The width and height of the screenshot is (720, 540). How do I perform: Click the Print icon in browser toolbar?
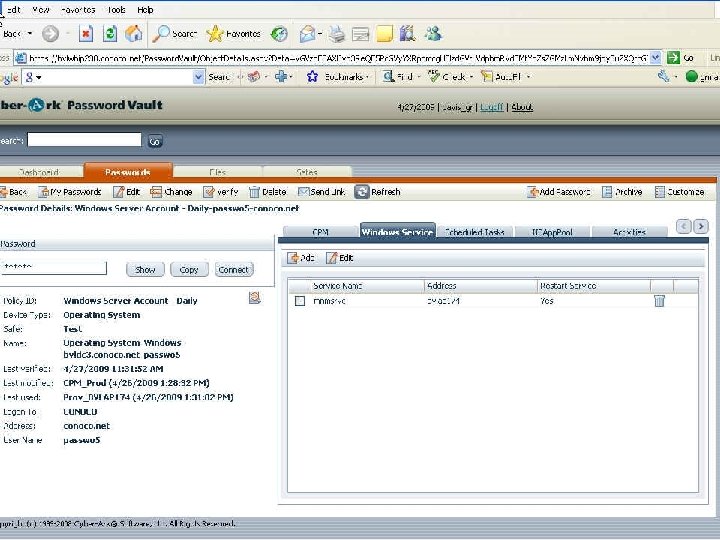337,34
